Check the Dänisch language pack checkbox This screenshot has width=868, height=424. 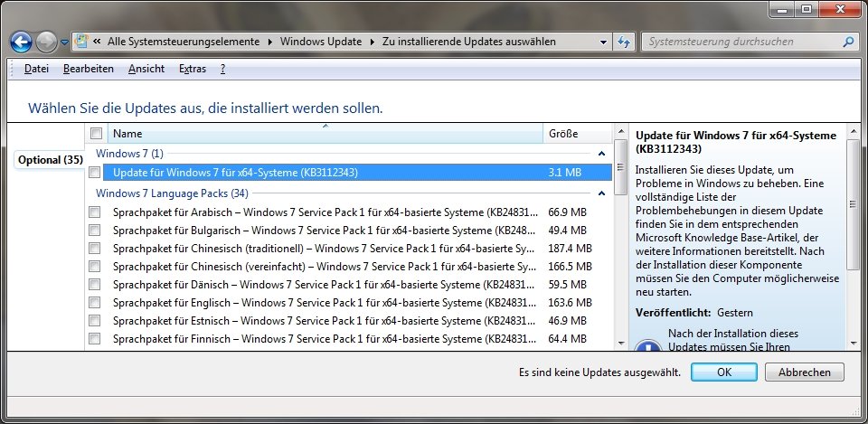click(95, 285)
